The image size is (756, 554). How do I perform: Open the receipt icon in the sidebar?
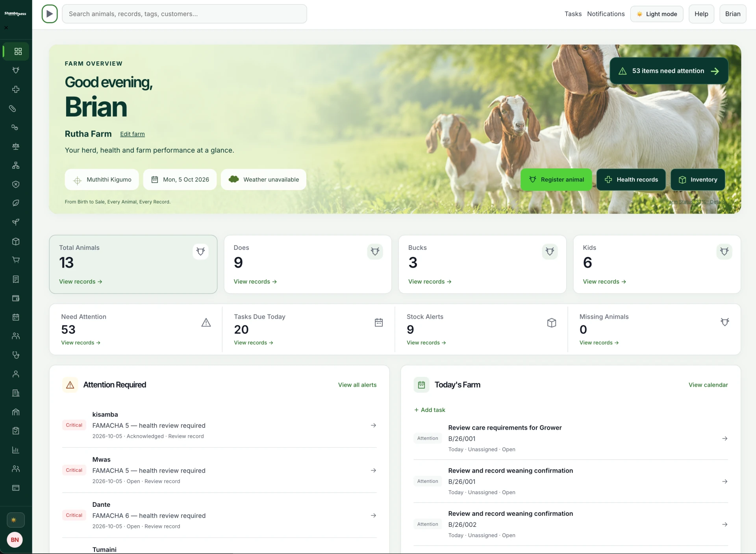16,279
